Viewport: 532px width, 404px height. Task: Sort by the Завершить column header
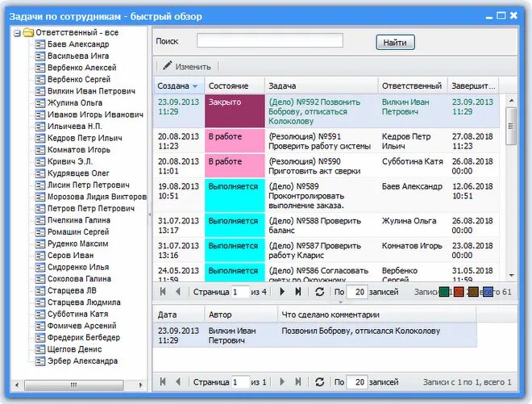pos(473,86)
